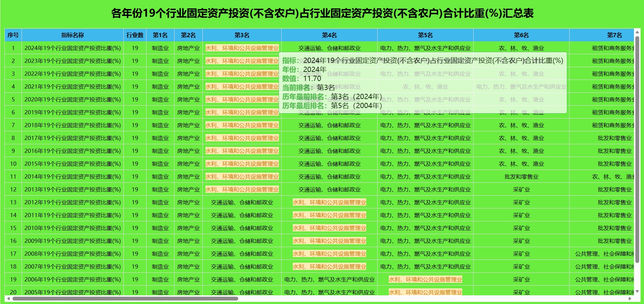This screenshot has width=644, height=304.
Task: Select the 第6名 column header
Action: (x=521, y=35)
